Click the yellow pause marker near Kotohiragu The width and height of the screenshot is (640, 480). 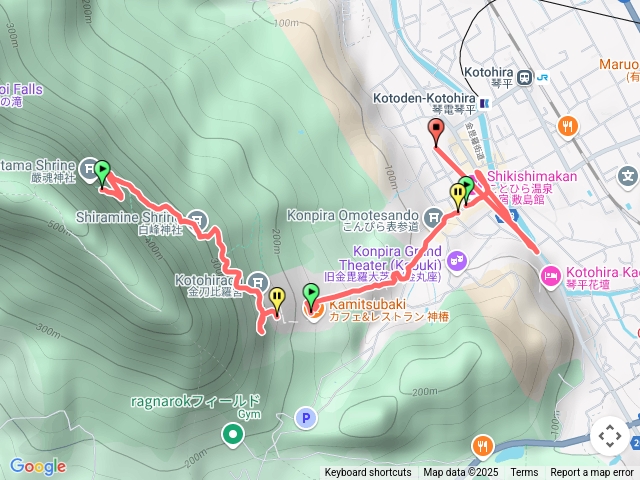point(277,301)
